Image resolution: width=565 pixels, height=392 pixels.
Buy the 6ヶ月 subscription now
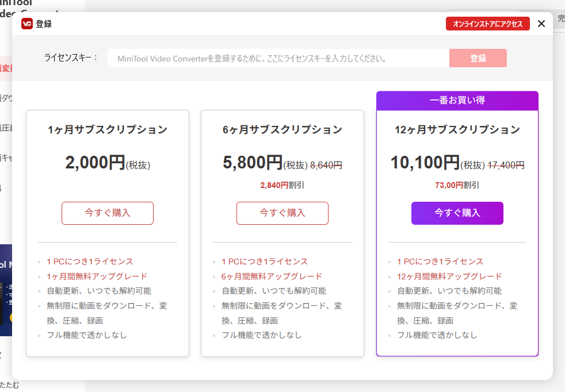point(282,213)
